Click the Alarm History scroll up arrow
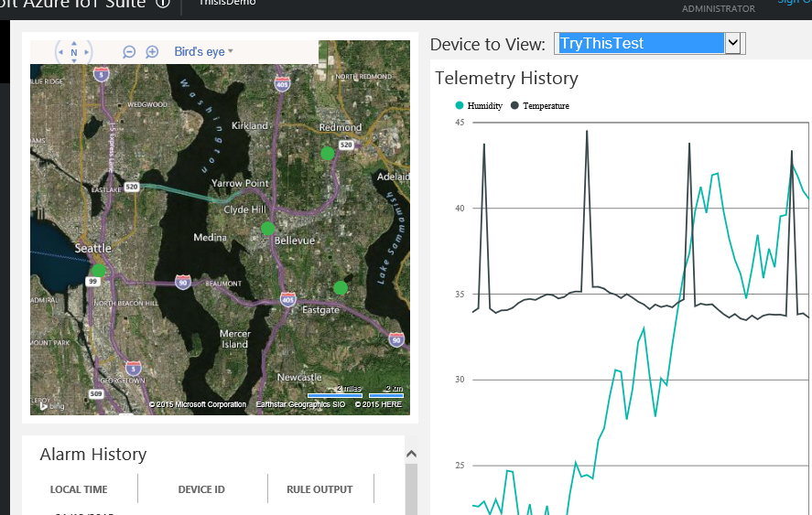 point(411,454)
